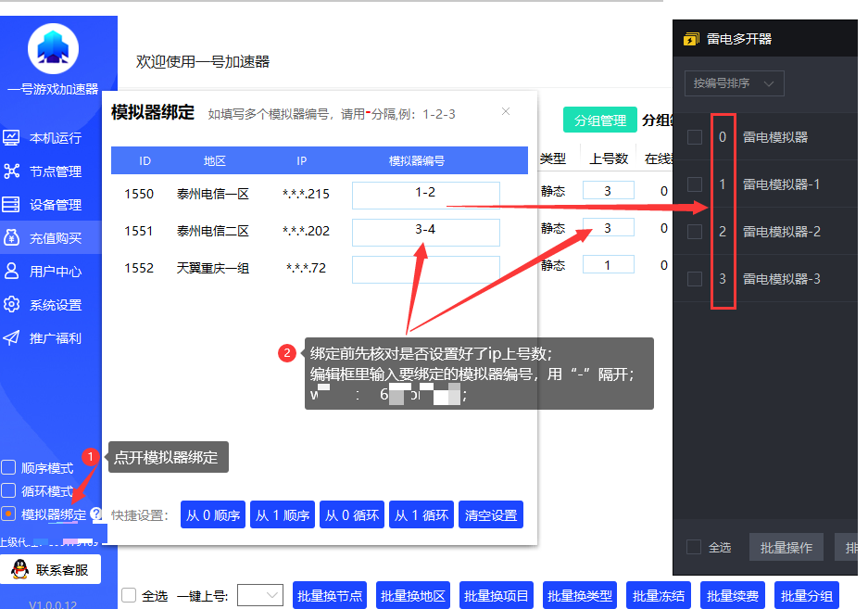Click the 从 1 循环 button
Screen dimensions: 868x609
(x=421, y=514)
